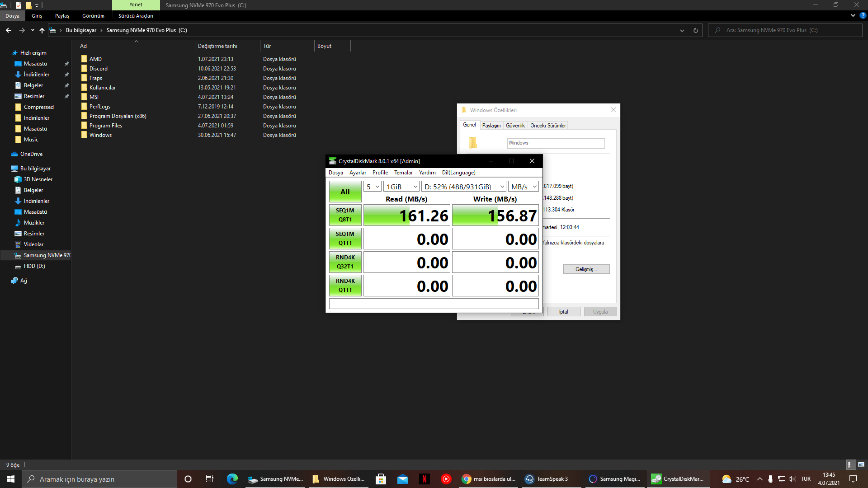Go back with the Explorer back arrow

tap(9, 30)
